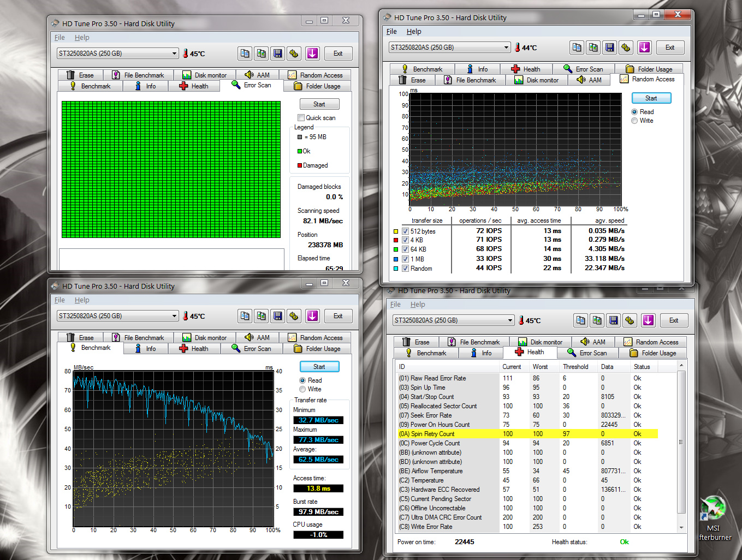Click the Health attribute list vertical scrollbar
Screen dimensions: 742x560
point(681,448)
